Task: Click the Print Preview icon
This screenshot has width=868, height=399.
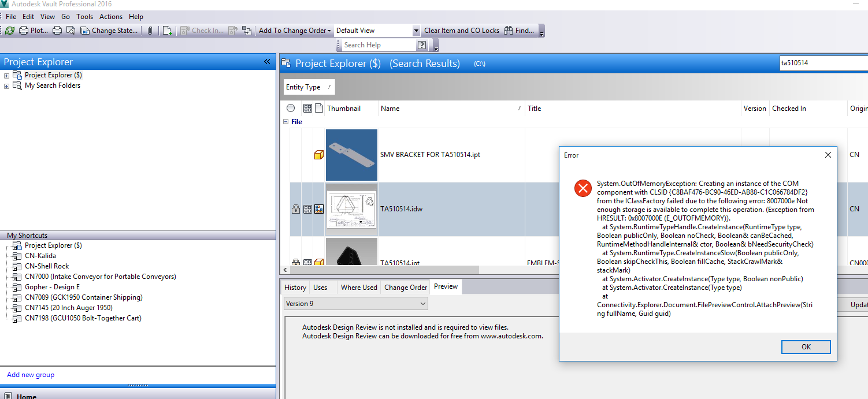Action: pyautogui.click(x=71, y=30)
